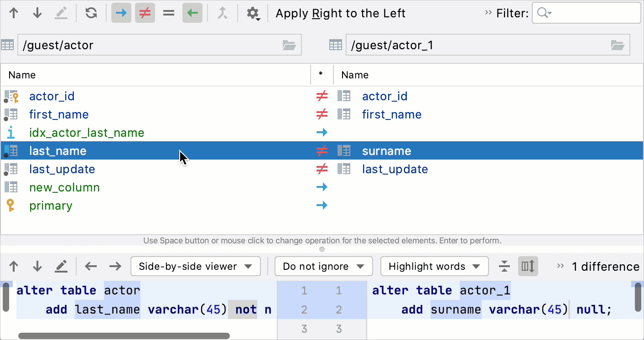Click the gear settings icon in the top toolbar
Image resolution: width=644 pixels, height=340 pixels.
click(253, 13)
